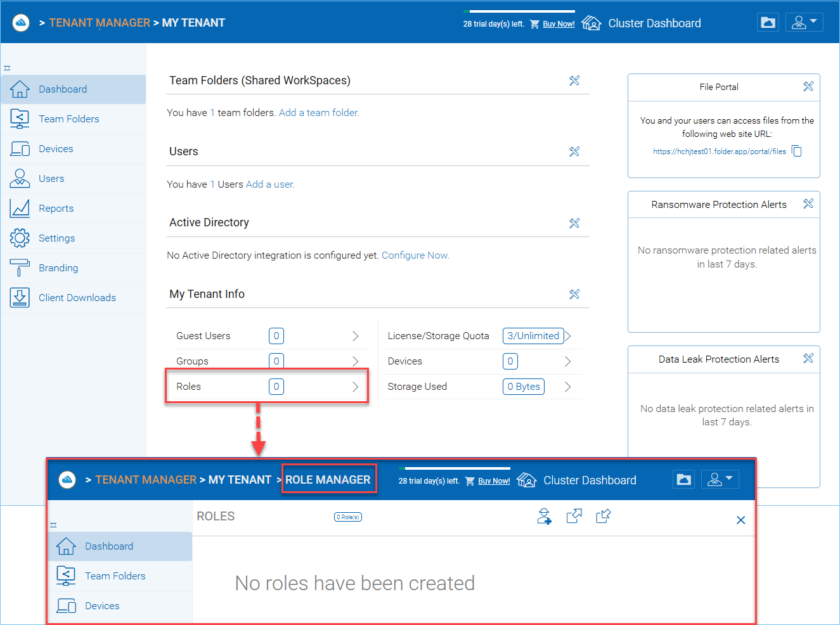The width and height of the screenshot is (840, 625).
Task: Open the file browser folder icon in top header
Action: (x=768, y=23)
